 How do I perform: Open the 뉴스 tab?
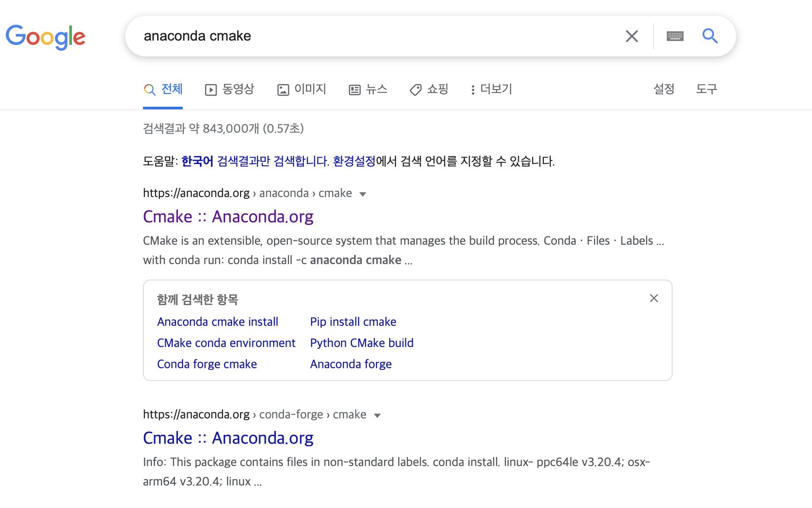coord(368,89)
